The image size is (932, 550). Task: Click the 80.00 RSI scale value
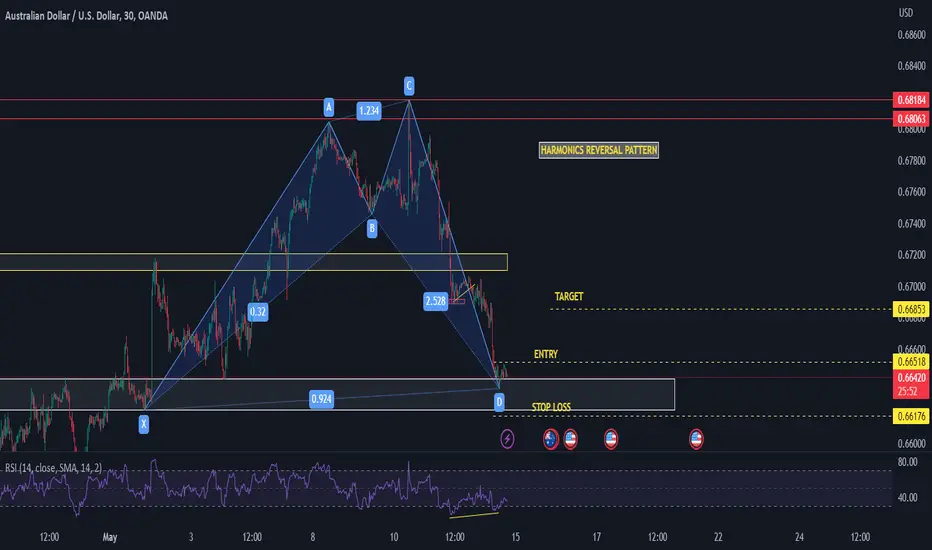point(907,462)
